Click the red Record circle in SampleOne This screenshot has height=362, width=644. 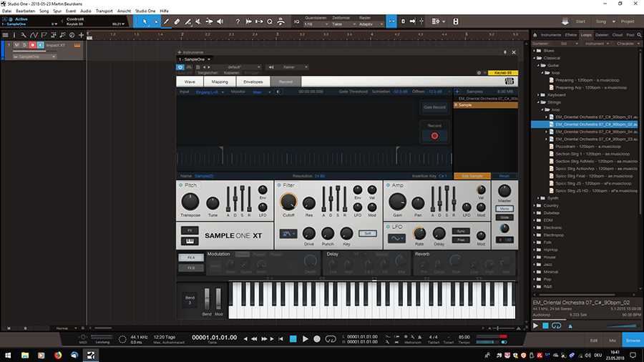434,136
